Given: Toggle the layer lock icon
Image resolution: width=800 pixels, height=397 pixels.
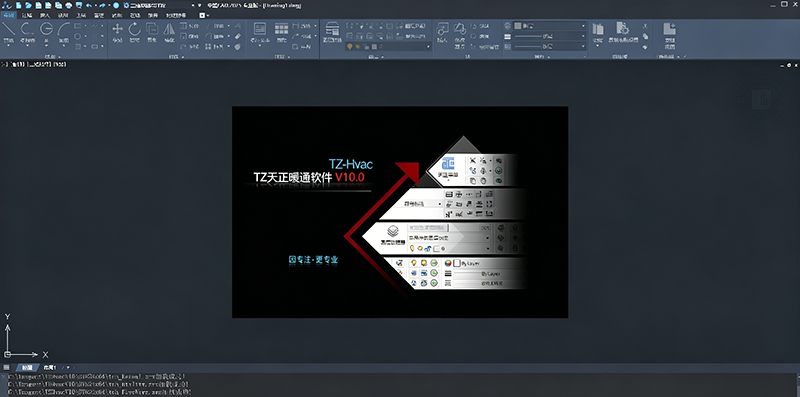Looking at the screenshot, I should click(365, 46).
